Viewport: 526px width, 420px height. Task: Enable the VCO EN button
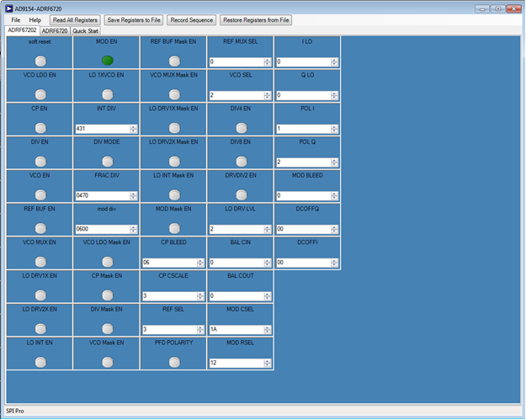click(x=40, y=195)
